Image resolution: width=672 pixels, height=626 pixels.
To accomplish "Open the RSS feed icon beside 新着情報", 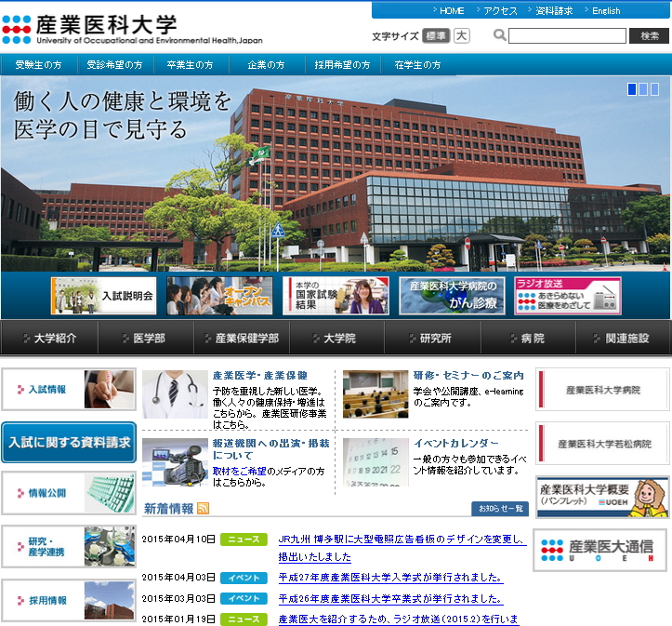I will (203, 509).
